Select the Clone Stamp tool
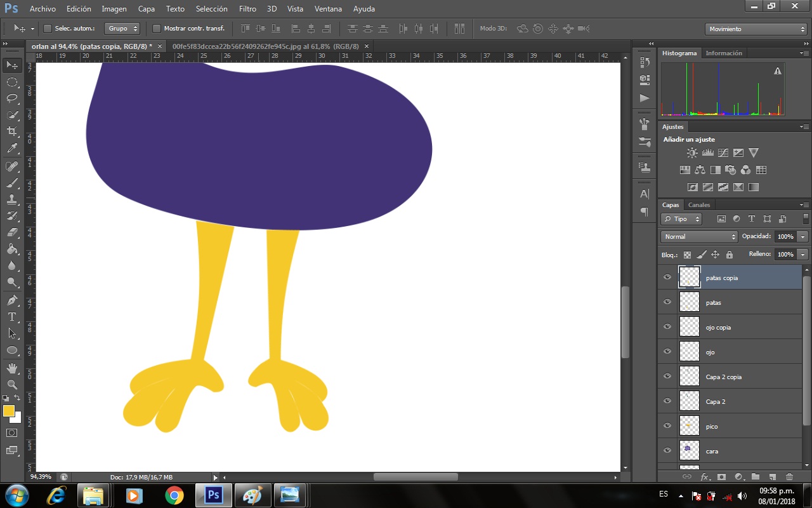Image resolution: width=812 pixels, height=508 pixels. pyautogui.click(x=12, y=199)
